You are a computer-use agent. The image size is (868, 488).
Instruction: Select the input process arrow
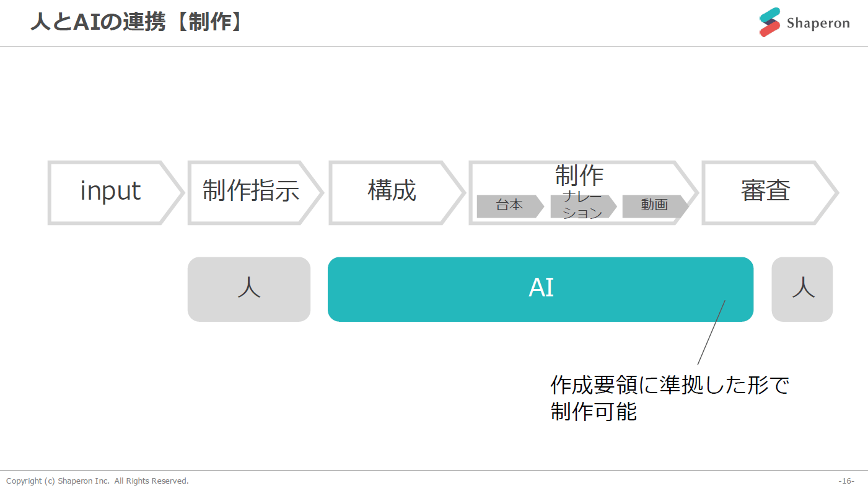111,192
